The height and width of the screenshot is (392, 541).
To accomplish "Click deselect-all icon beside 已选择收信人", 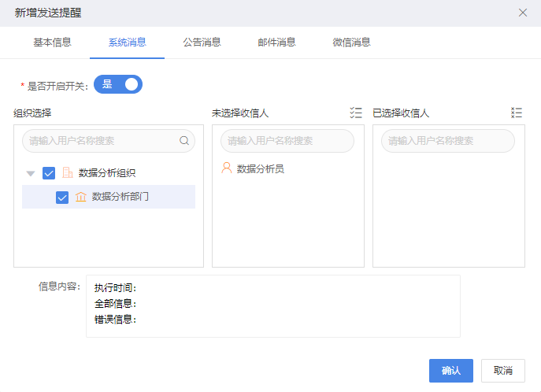I will [x=517, y=113].
